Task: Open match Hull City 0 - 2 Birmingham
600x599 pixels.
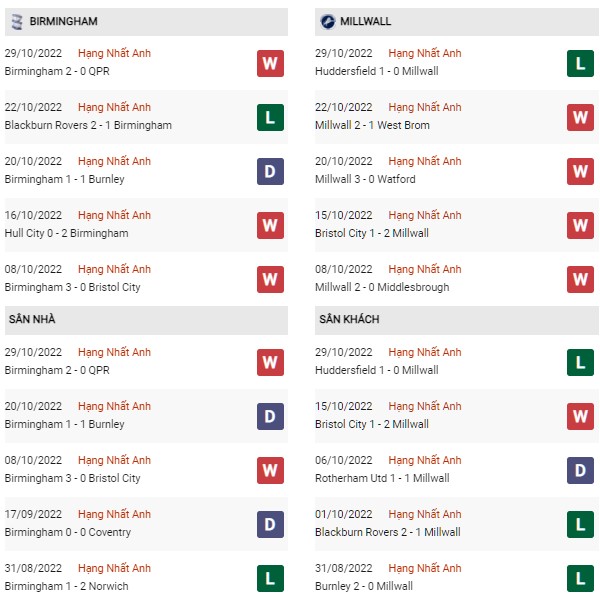Action: tap(67, 233)
